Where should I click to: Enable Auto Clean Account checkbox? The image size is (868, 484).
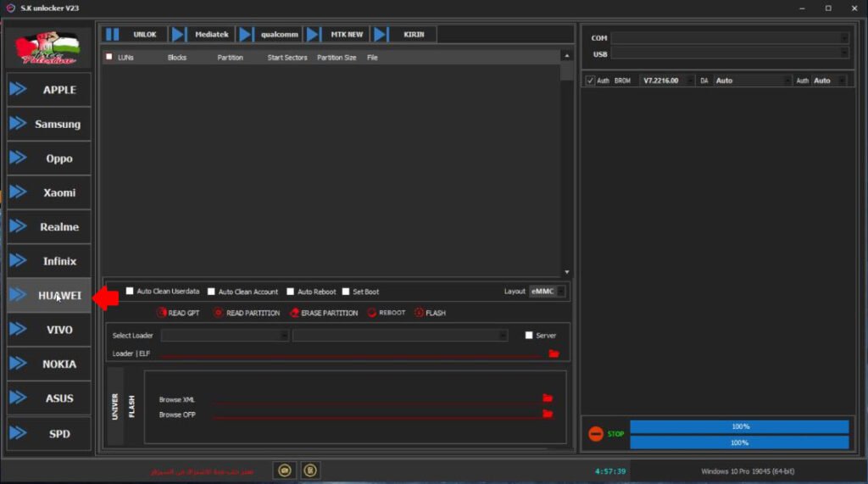tap(211, 292)
